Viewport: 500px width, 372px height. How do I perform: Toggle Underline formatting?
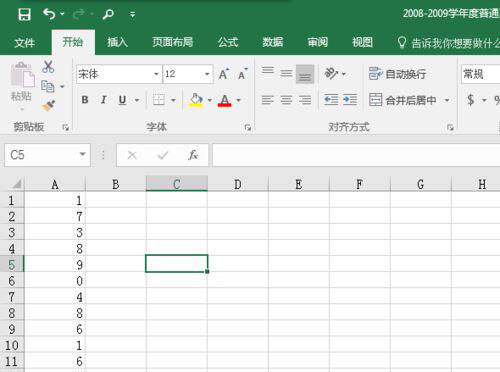pyautogui.click(x=122, y=100)
